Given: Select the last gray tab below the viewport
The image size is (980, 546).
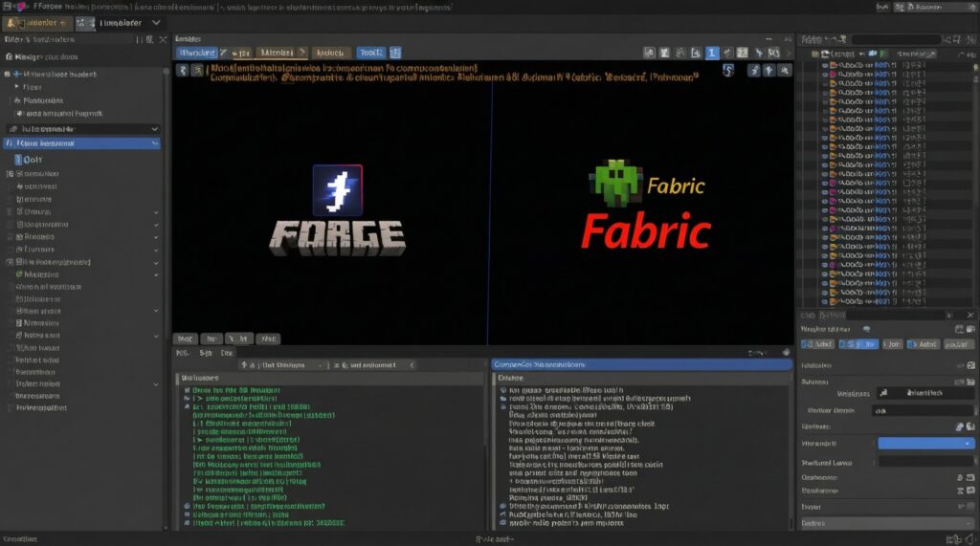Looking at the screenshot, I should 268,339.
